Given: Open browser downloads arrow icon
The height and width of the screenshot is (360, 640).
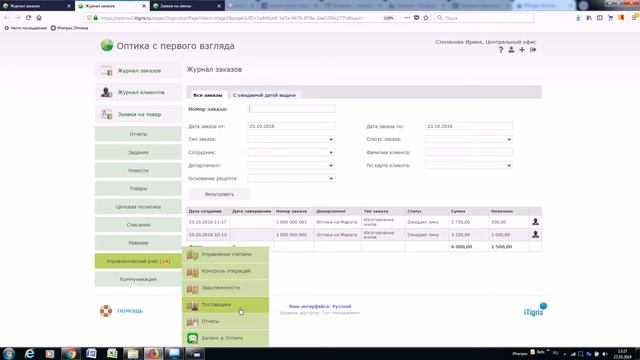Looking at the screenshot, I should pyautogui.click(x=578, y=18).
